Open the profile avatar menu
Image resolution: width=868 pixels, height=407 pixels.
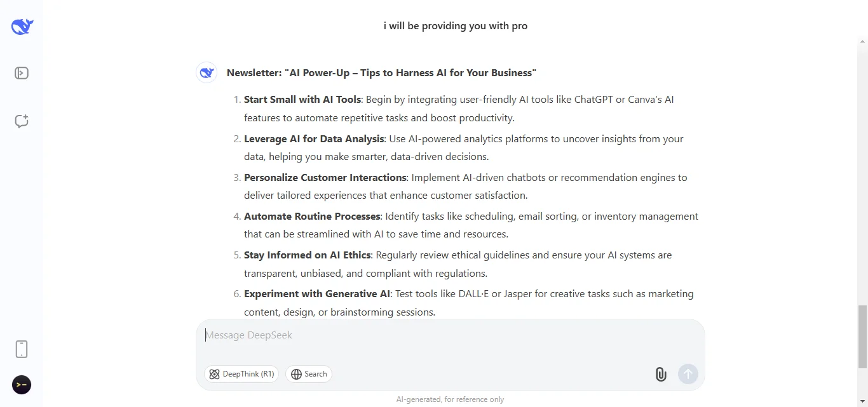click(x=21, y=385)
